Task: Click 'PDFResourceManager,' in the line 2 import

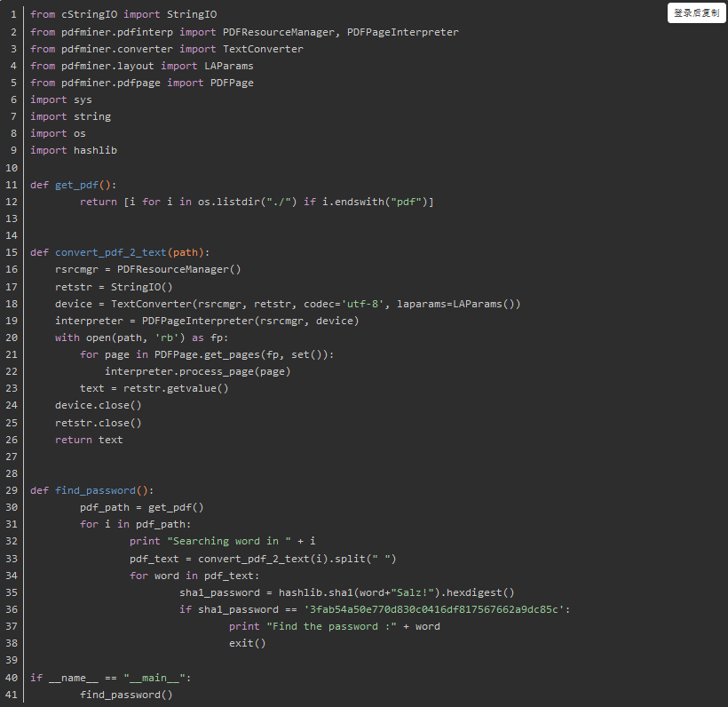Action: point(281,32)
